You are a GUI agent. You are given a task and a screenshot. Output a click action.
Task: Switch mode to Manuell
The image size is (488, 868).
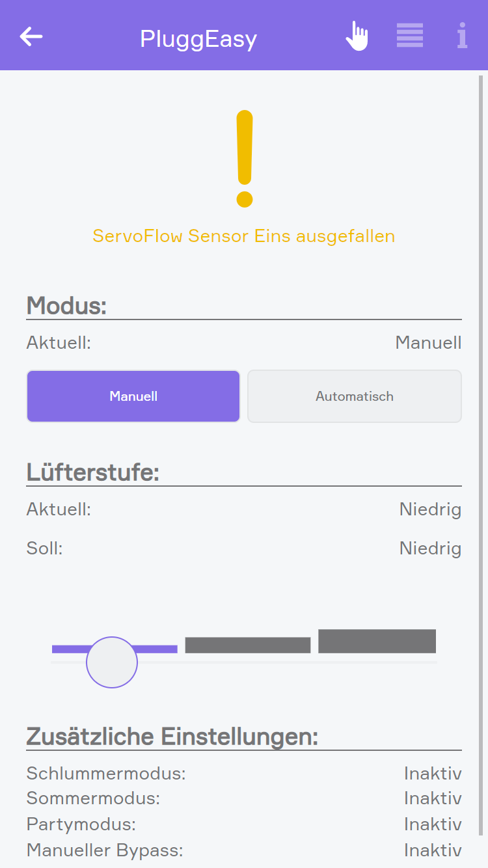tap(133, 396)
